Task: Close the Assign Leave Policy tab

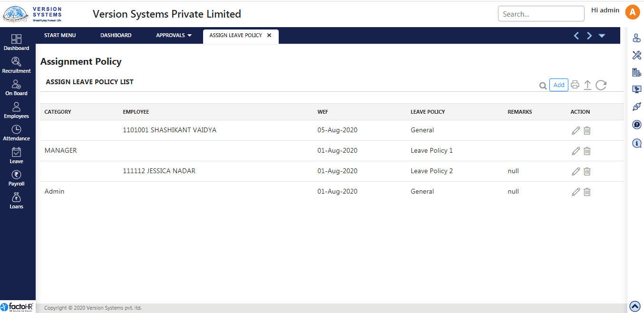Action: (x=269, y=35)
